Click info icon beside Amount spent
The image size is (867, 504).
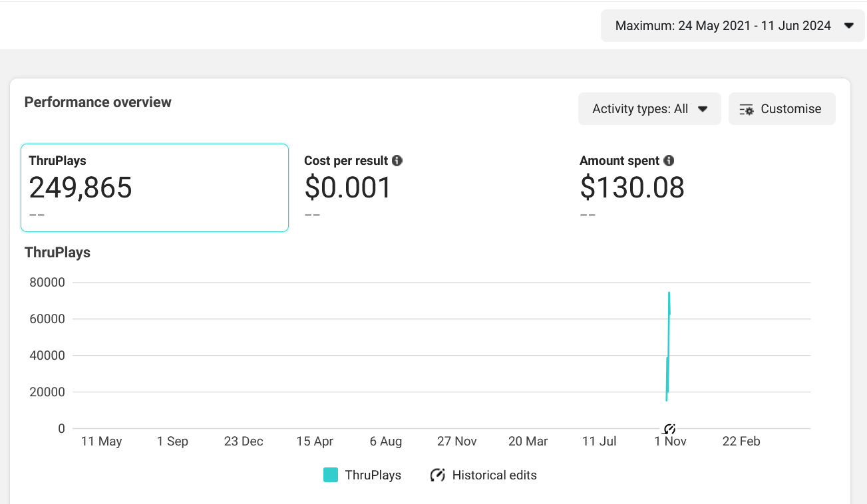point(669,161)
